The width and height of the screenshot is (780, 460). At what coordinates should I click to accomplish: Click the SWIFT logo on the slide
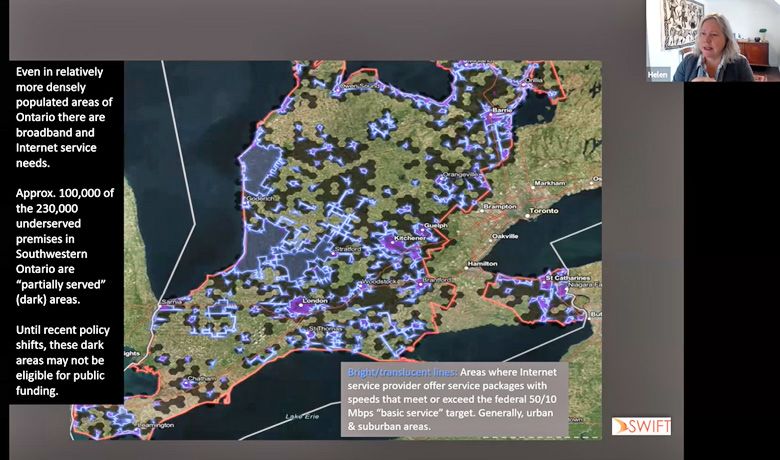coord(641,426)
